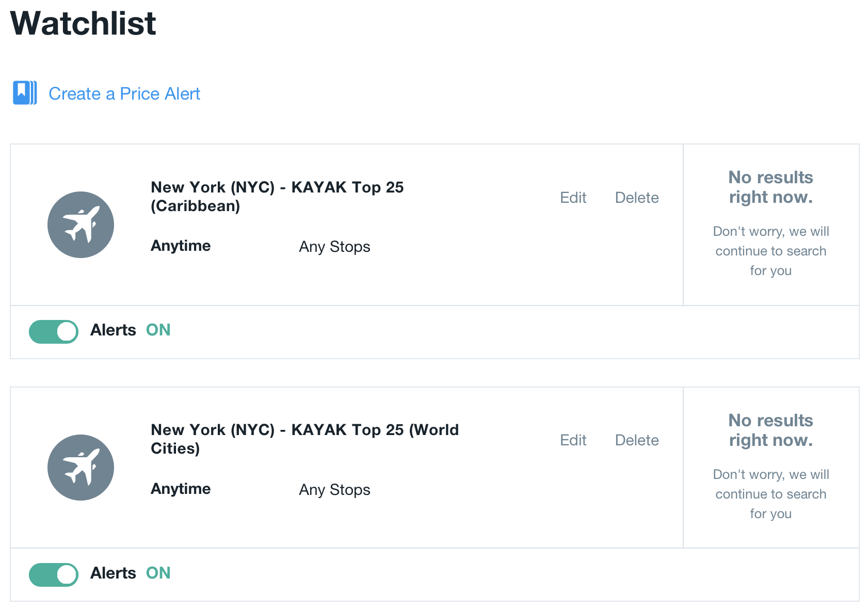Click Anytime in the World Cities alert

tap(181, 489)
